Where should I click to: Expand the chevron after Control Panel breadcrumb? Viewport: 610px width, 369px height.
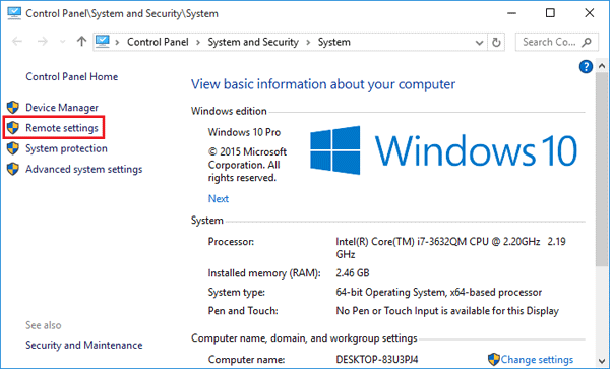coord(198,42)
